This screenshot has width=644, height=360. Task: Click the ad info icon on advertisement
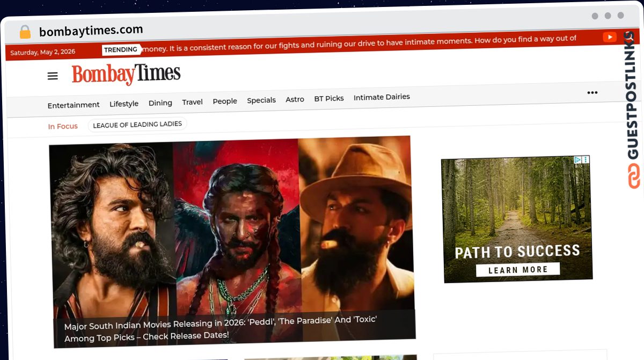(x=577, y=160)
